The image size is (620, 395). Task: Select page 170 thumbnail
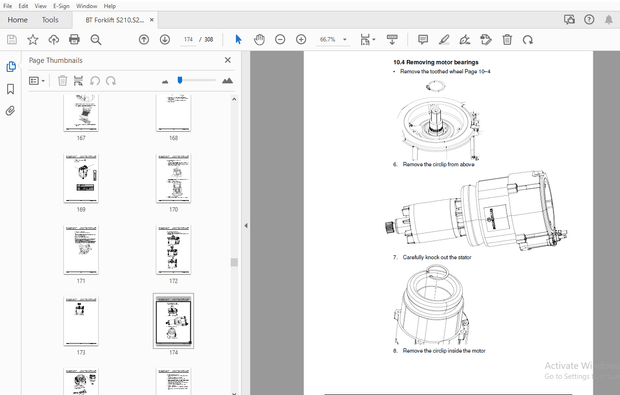click(174, 178)
